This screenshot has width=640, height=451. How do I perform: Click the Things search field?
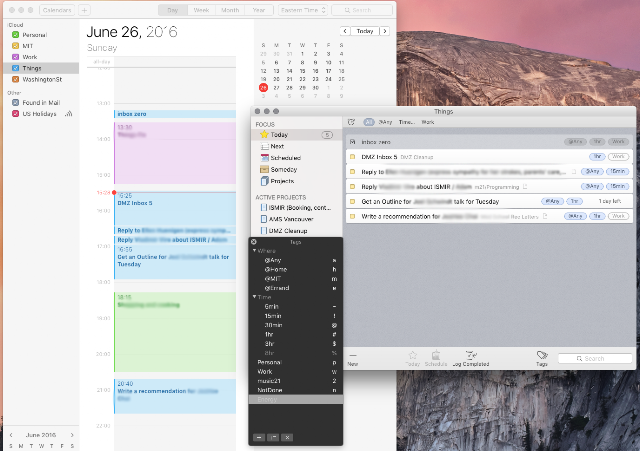coord(595,358)
